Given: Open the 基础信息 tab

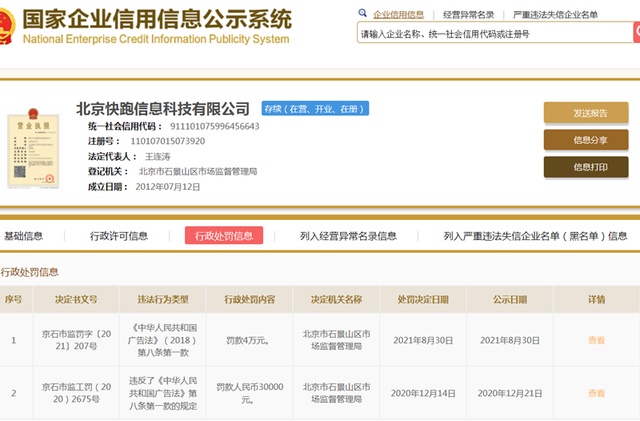Looking at the screenshot, I should coord(24,236).
